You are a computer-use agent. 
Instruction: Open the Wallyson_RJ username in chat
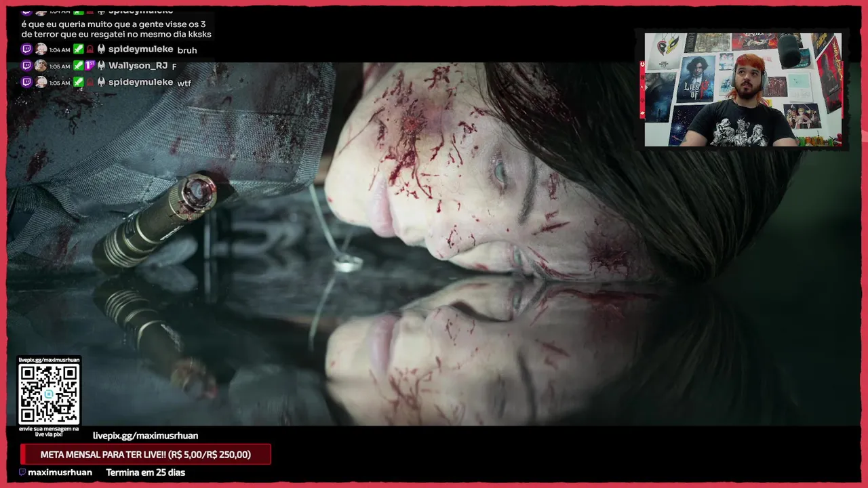coord(138,66)
